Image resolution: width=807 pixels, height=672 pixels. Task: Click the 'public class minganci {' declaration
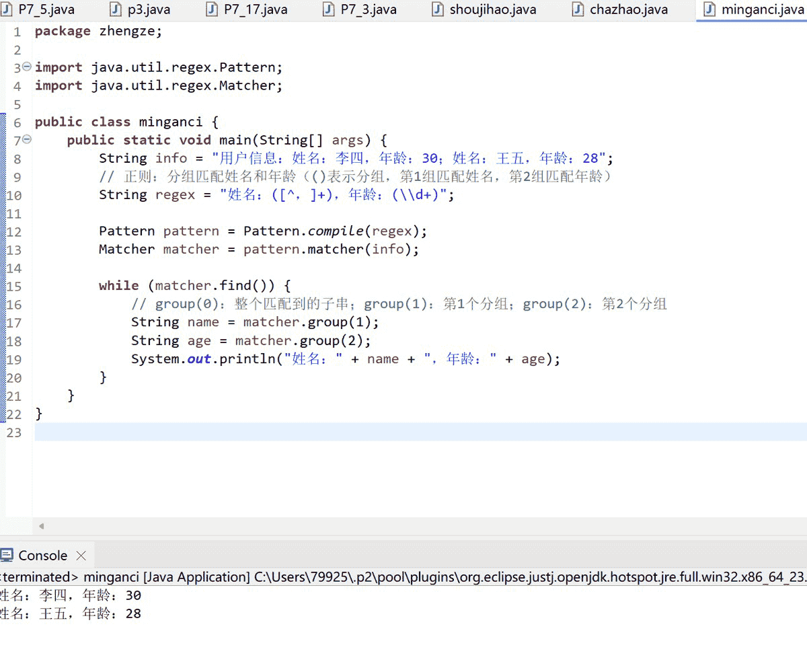pos(126,122)
